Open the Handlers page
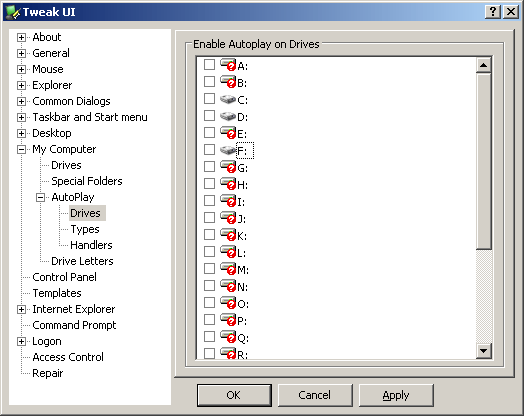 [91, 246]
